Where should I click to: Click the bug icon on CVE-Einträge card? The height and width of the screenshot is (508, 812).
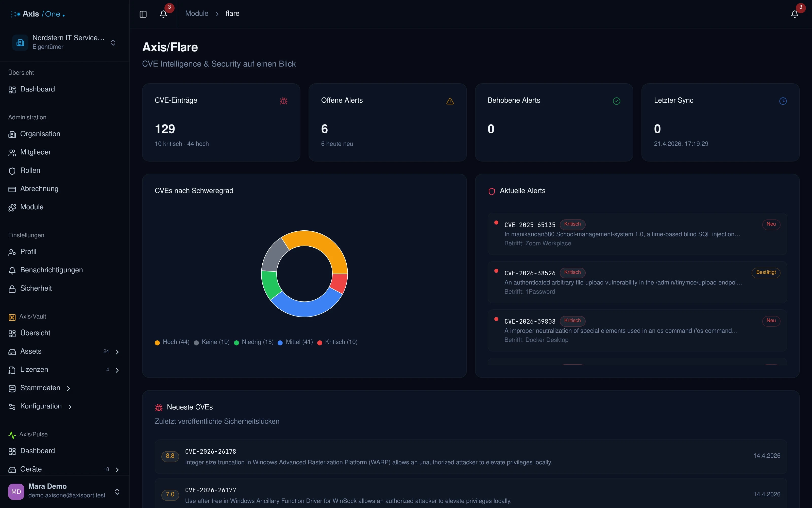coord(283,101)
